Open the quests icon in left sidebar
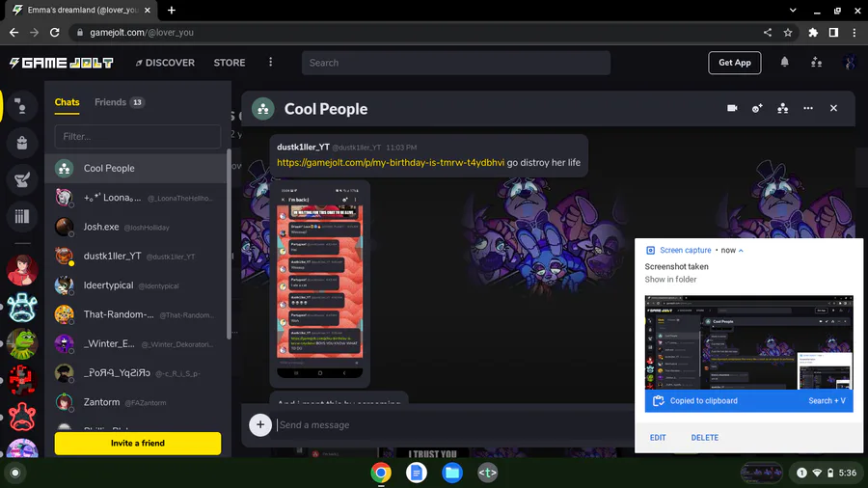868x488 pixels. point(21,179)
